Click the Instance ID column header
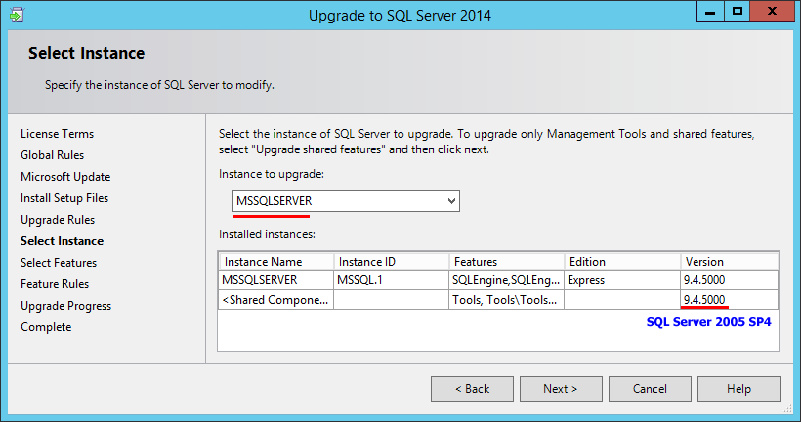 (x=391, y=262)
